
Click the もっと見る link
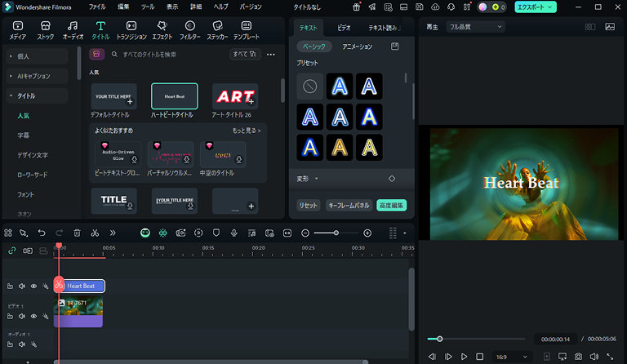click(247, 131)
